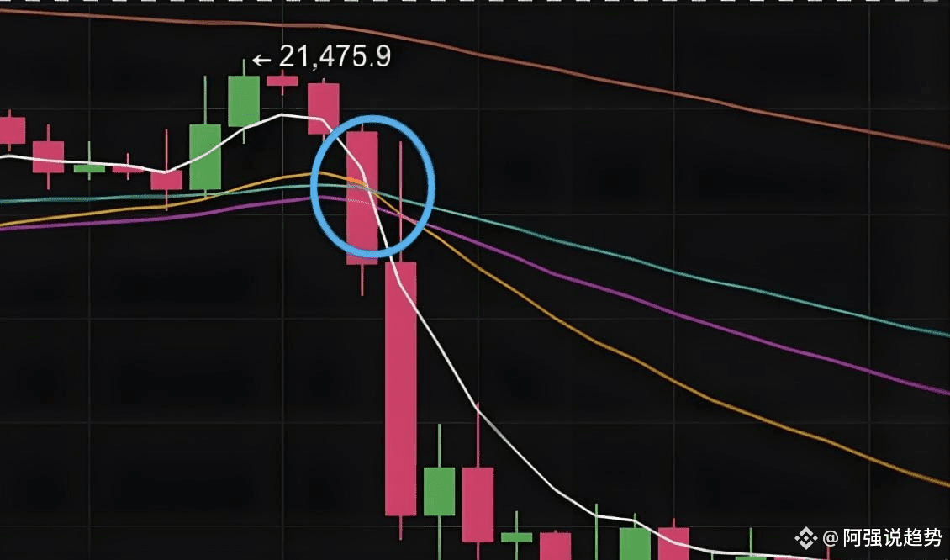Image resolution: width=950 pixels, height=560 pixels.
Task: Select the large green candle before the peak
Action: [205, 157]
